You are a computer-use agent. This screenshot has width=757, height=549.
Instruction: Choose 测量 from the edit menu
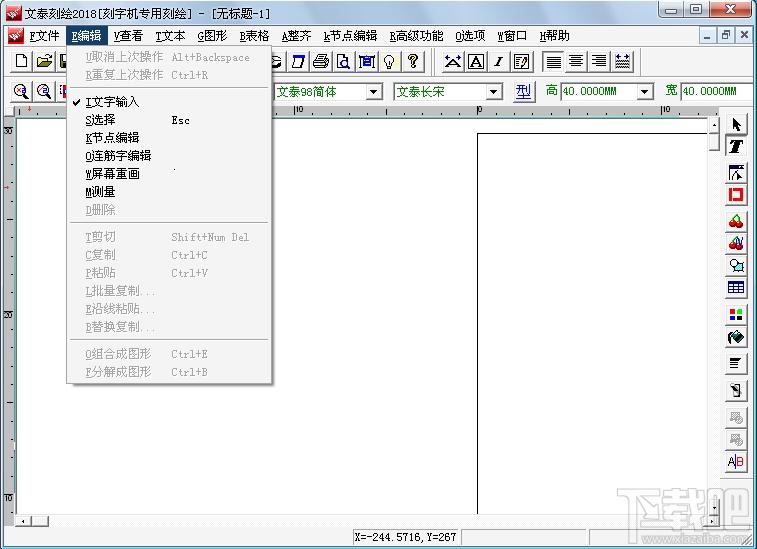click(x=169, y=192)
